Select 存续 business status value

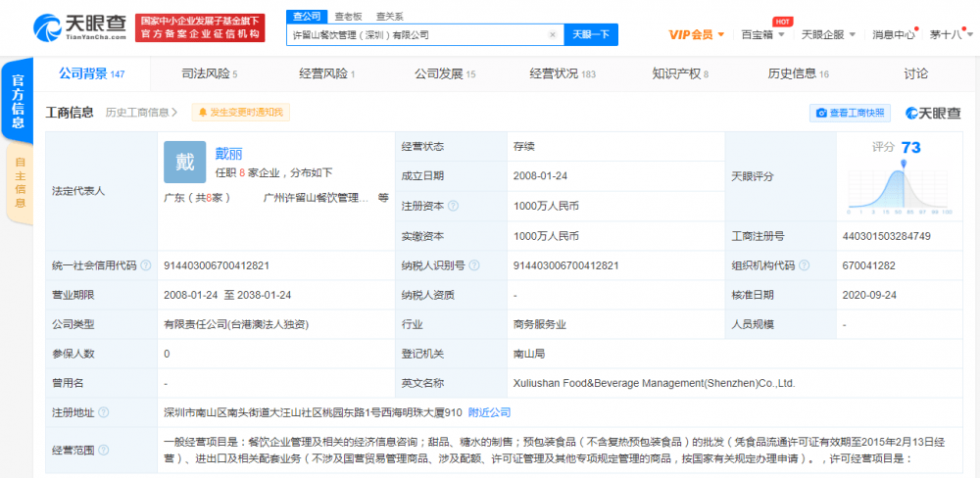pos(523,147)
